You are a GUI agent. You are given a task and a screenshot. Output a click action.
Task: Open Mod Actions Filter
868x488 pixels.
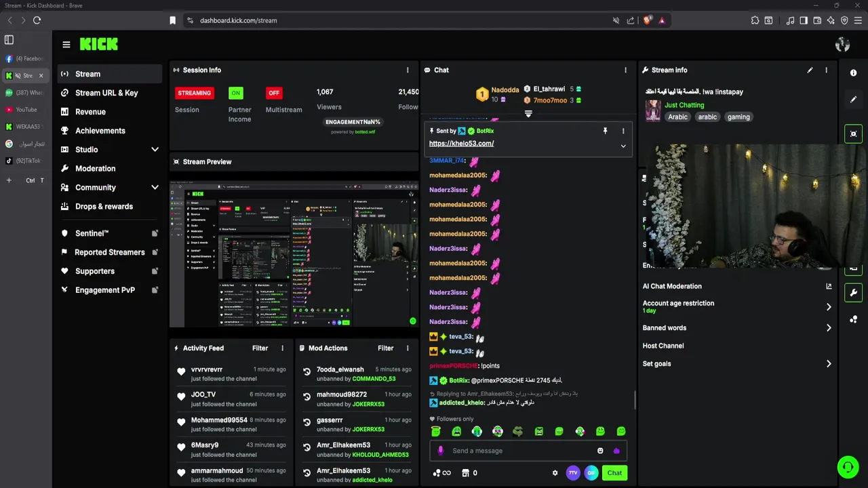pyautogui.click(x=385, y=348)
